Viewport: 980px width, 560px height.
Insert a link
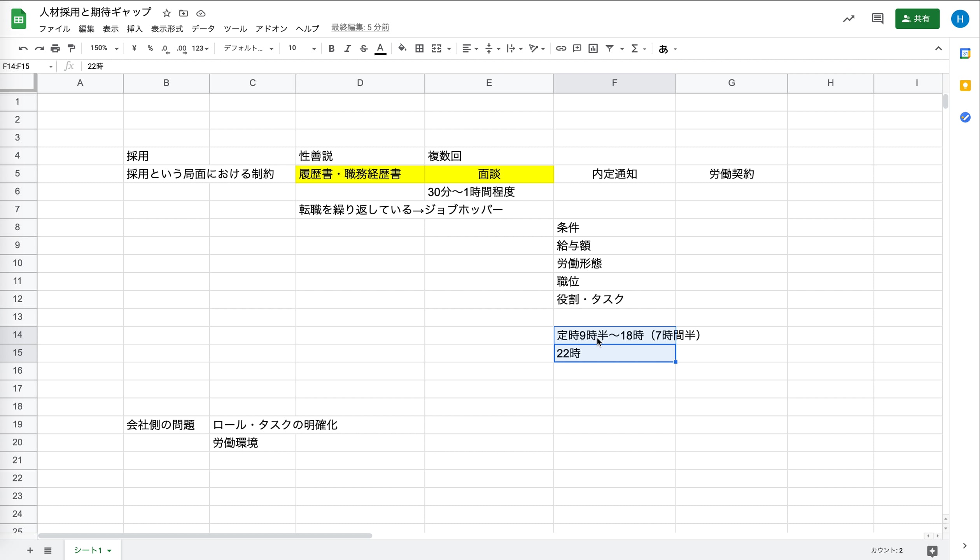tap(560, 48)
